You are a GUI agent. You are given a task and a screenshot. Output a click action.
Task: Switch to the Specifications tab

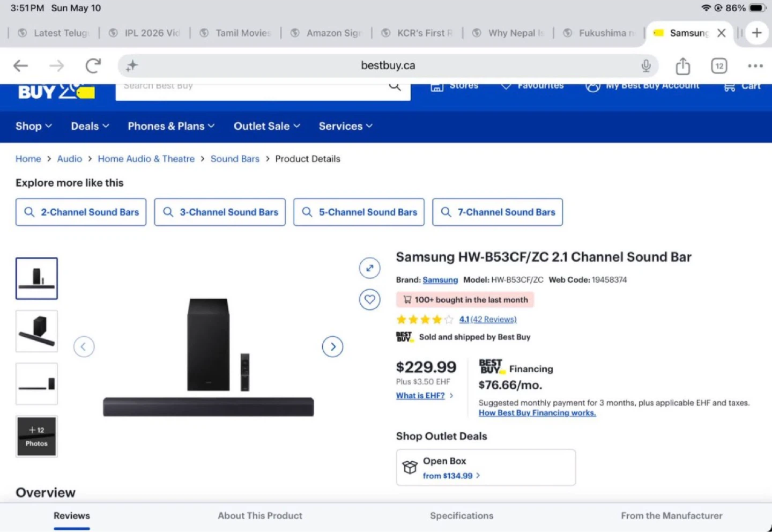[462, 516]
